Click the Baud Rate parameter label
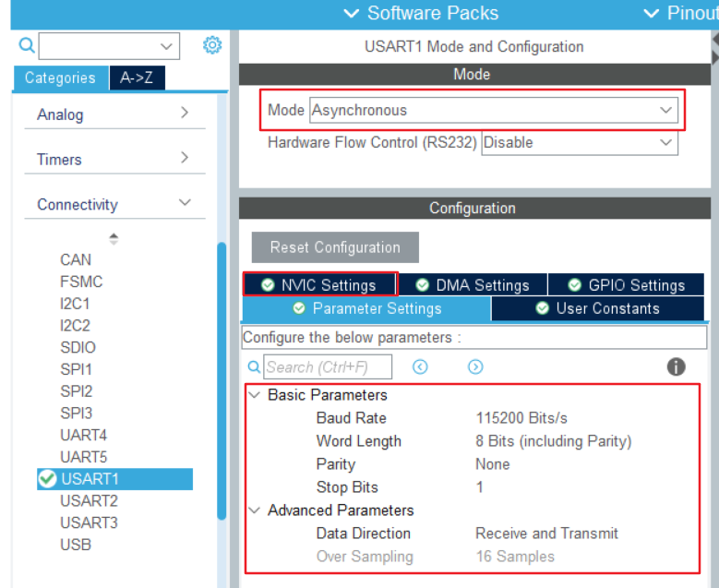 pyautogui.click(x=352, y=418)
